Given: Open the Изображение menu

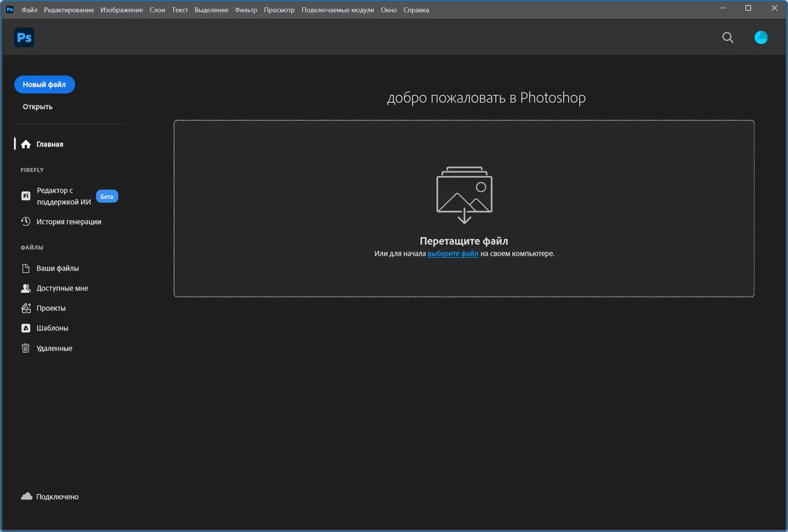Looking at the screenshot, I should 122,10.
